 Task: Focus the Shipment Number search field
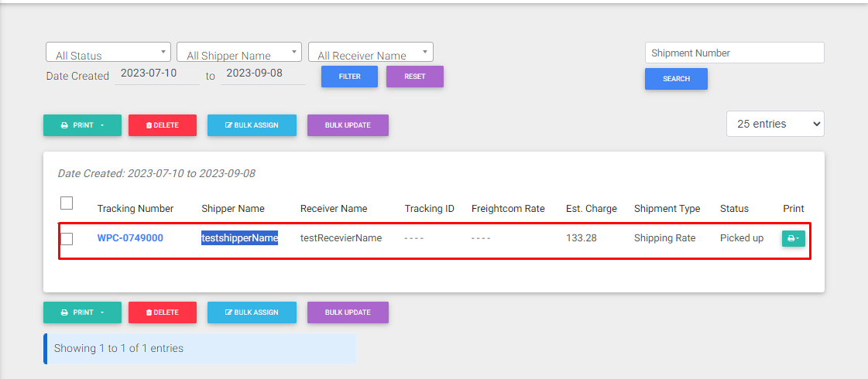(734, 53)
